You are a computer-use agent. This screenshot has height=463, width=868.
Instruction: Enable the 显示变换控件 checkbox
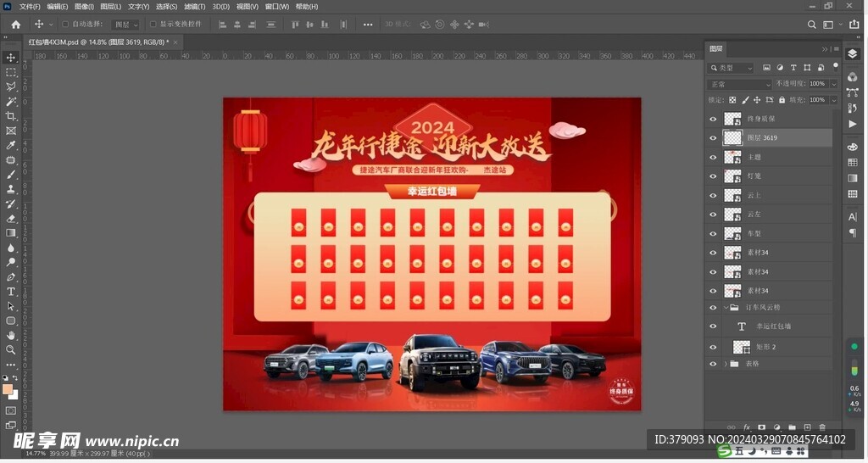click(x=153, y=25)
